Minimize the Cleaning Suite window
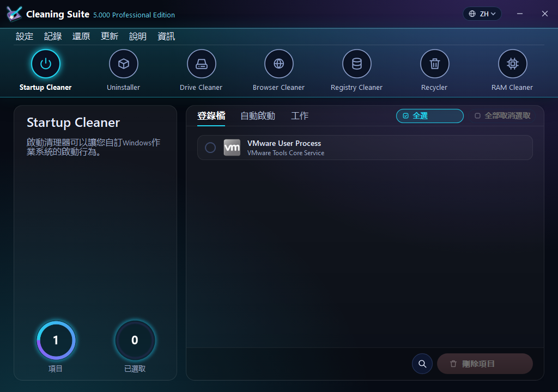 click(520, 14)
